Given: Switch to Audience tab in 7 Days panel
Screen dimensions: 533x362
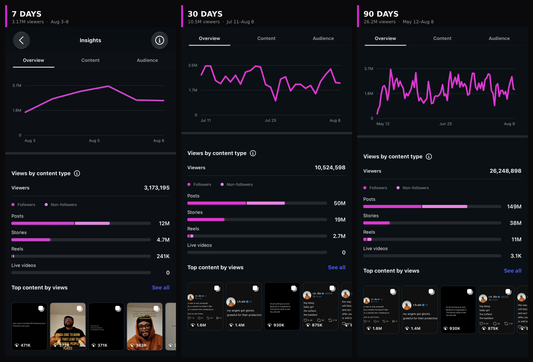Looking at the screenshot, I should (147, 60).
